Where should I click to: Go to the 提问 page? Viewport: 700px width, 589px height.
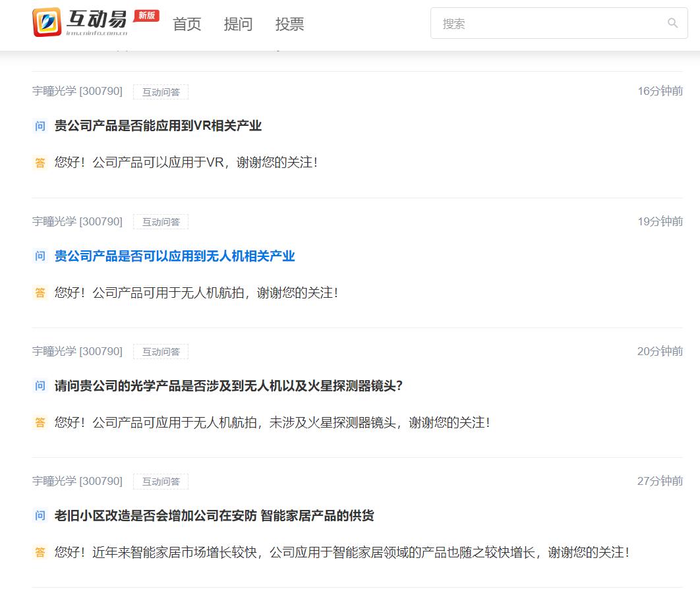238,24
